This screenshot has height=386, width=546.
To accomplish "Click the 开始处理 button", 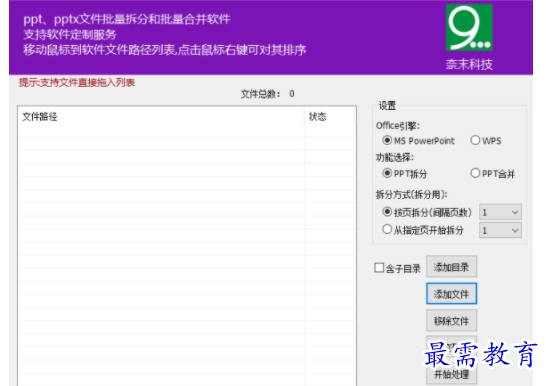I will 451,375.
